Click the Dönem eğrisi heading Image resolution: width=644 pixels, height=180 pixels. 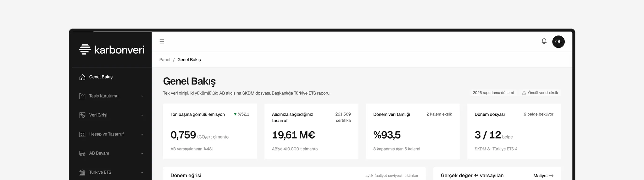tap(186, 176)
